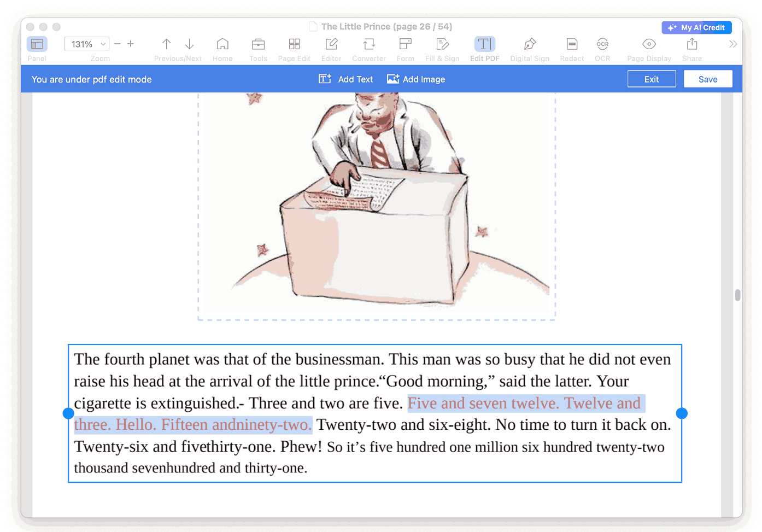This screenshot has height=532, width=762.
Task: Exit pdf edit mode
Action: pos(652,79)
